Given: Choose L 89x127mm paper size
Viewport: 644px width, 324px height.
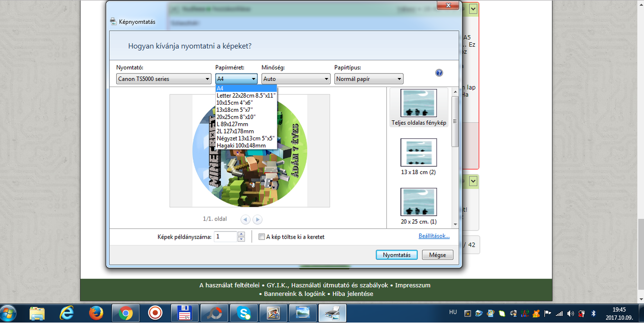Looking at the screenshot, I should click(x=246, y=124).
